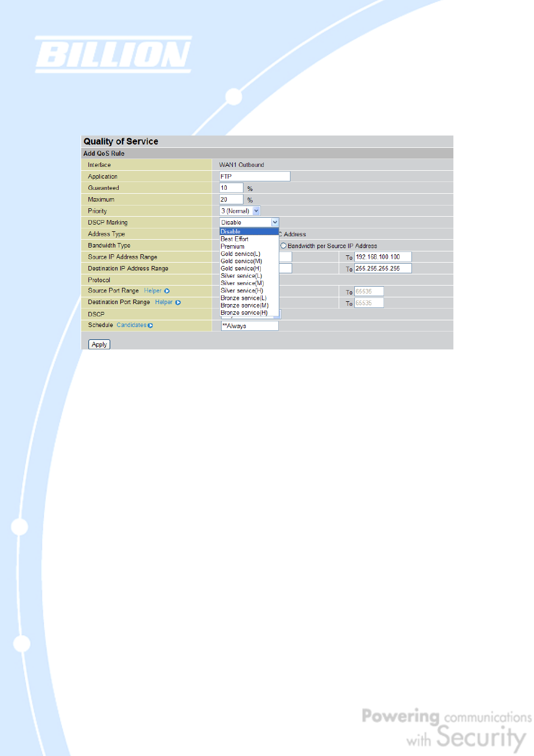Click the Billion logo
The image size is (534, 756).
[x=114, y=55]
